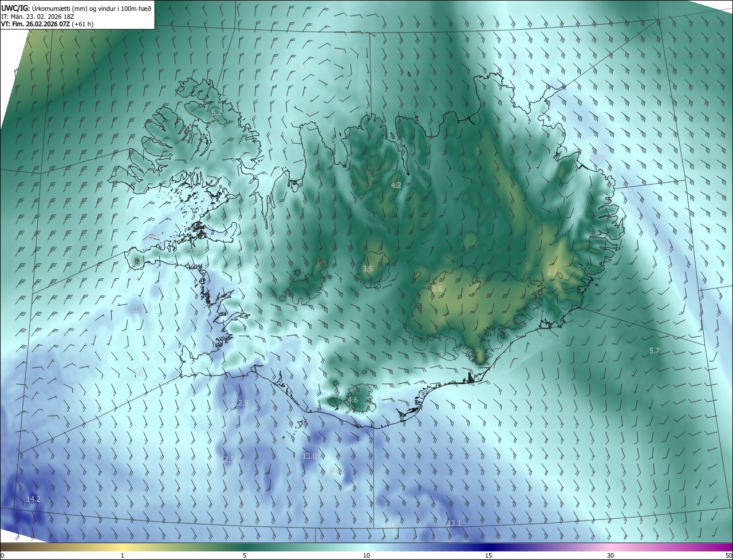
Task: Click the 13.0 value south of Iceland
Action: 309,456
